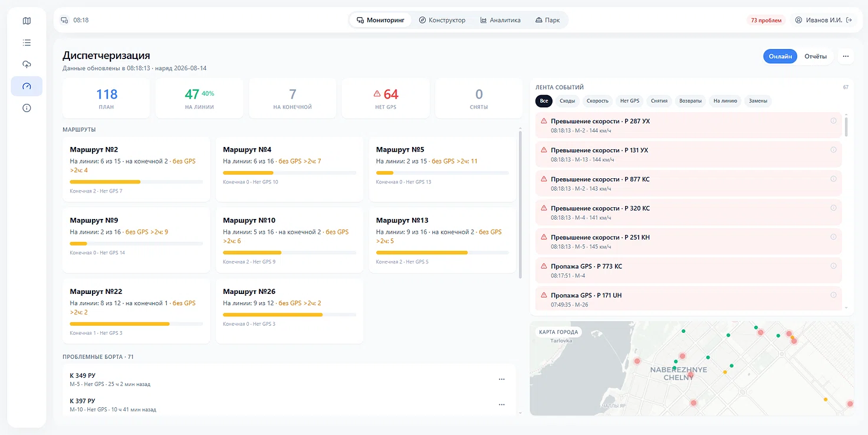
Task: Open the list view sidebar icon
Action: pos(27,42)
